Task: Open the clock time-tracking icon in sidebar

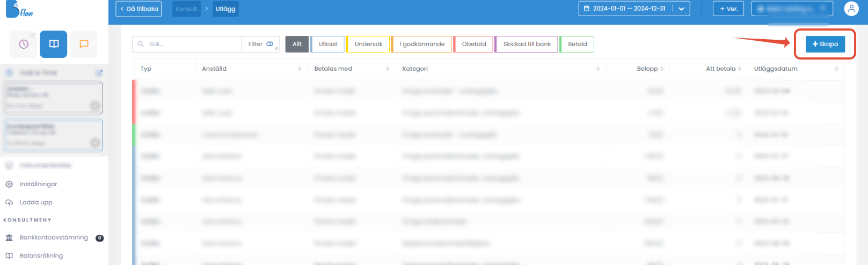Action: click(x=24, y=44)
